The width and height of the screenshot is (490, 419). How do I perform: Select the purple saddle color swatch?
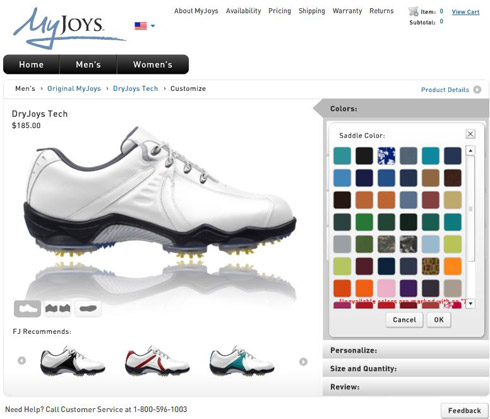[x=408, y=288]
